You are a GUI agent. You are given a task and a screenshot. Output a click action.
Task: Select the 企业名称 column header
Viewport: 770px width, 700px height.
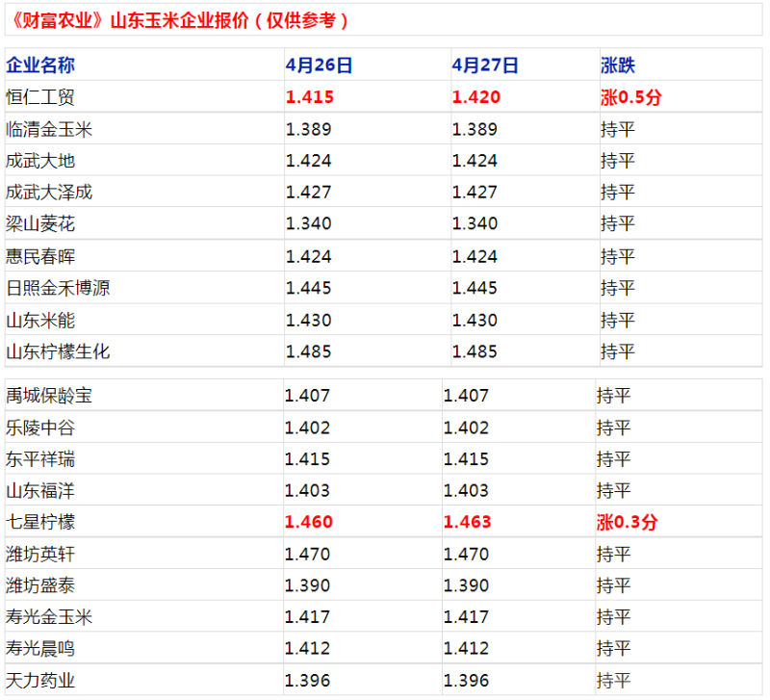pyautogui.click(x=40, y=65)
